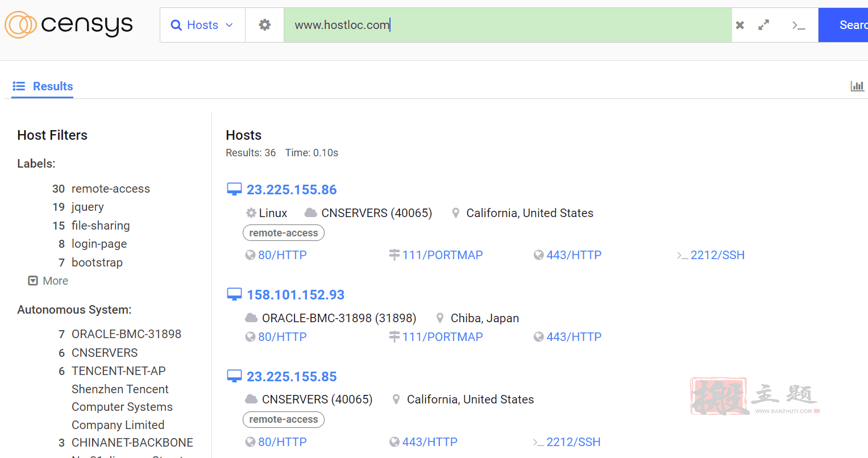Select CNSERVERS (40065) text for 23.225.155.86
The width and height of the screenshot is (868, 458).
[x=377, y=213]
